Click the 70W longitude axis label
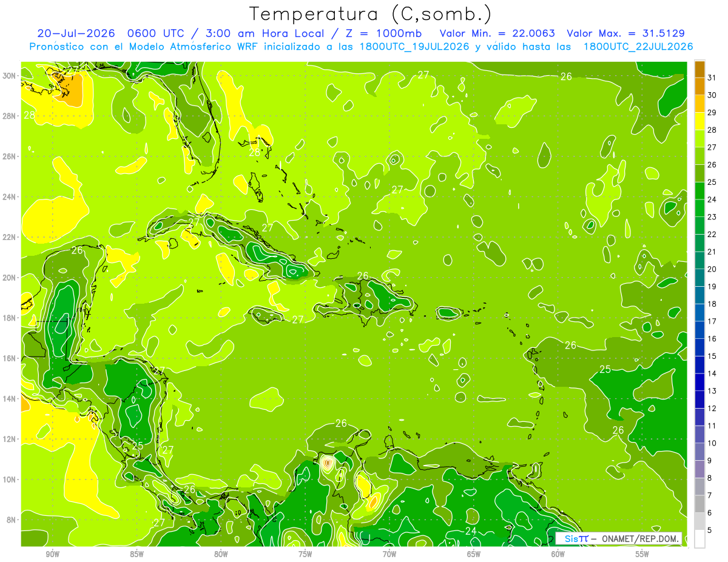728x562 pixels. click(389, 554)
